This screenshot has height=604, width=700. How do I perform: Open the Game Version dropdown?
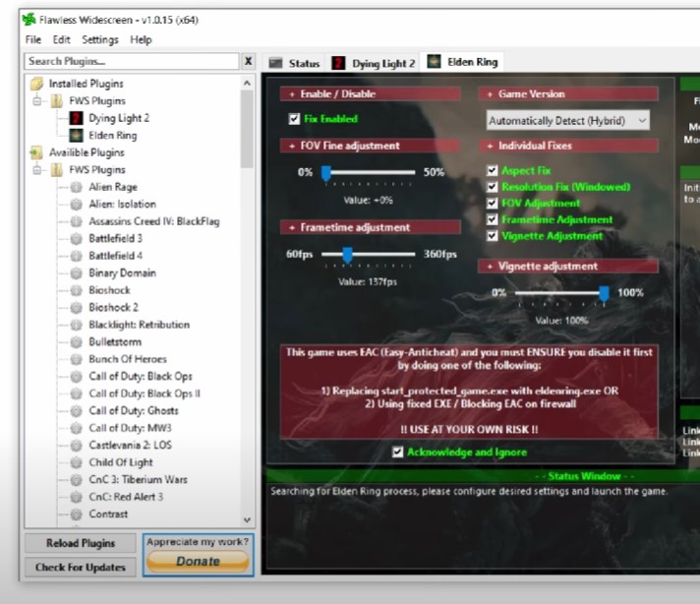pyautogui.click(x=567, y=121)
